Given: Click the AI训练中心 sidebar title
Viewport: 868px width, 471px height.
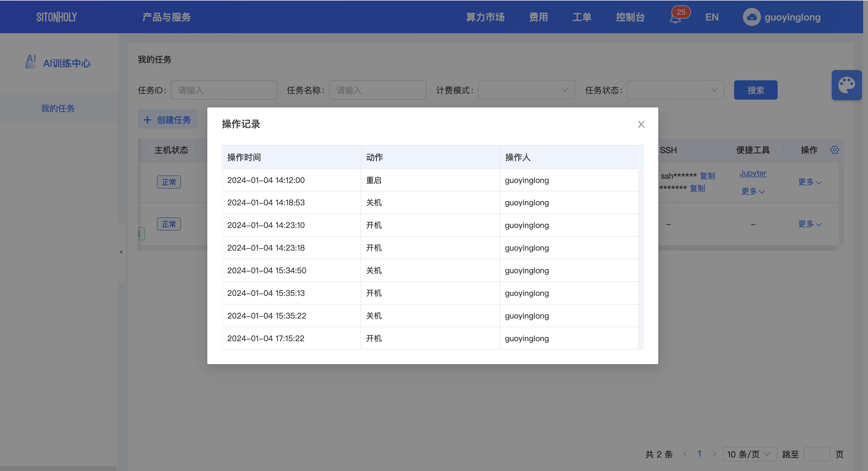Looking at the screenshot, I should 67,63.
